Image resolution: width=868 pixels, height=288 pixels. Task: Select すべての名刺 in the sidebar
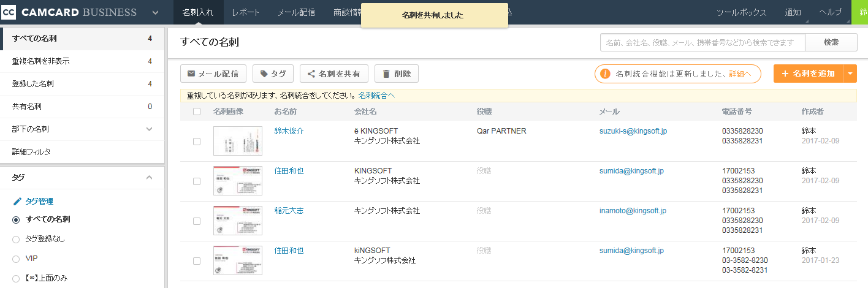[x=82, y=39]
